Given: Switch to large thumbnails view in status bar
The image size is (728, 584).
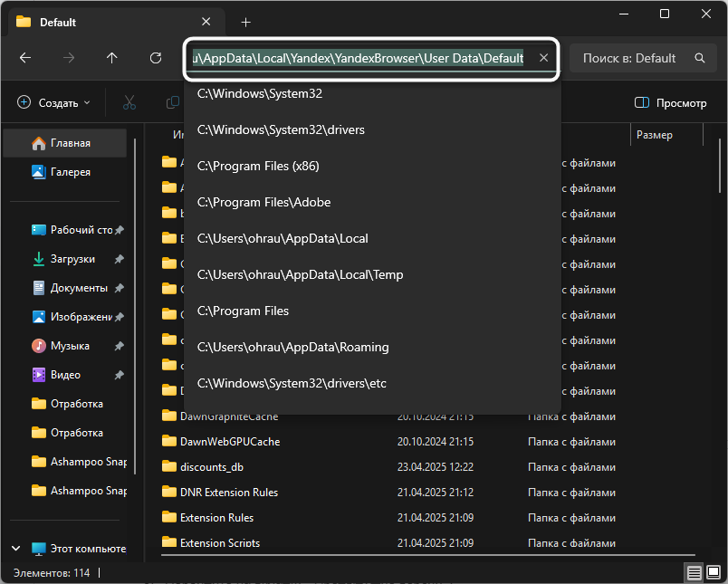Looking at the screenshot, I should click(x=713, y=573).
